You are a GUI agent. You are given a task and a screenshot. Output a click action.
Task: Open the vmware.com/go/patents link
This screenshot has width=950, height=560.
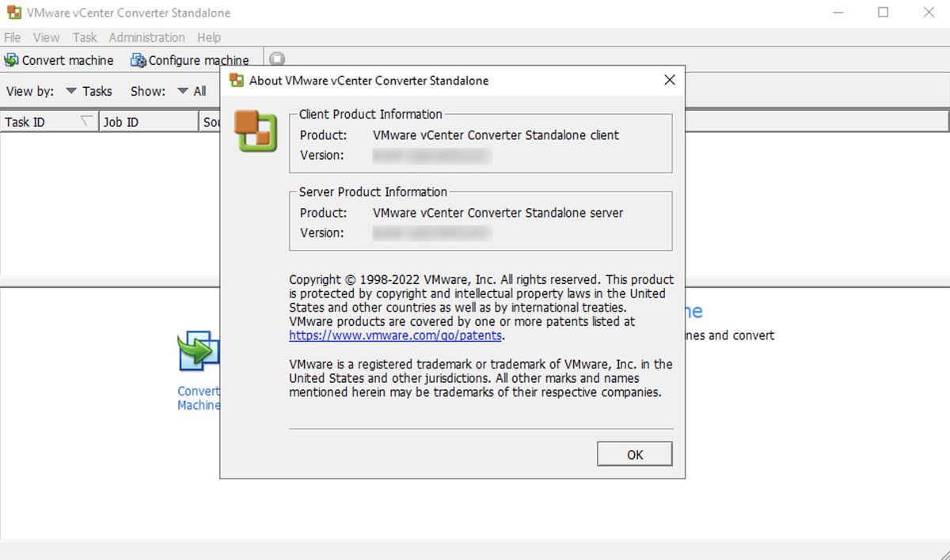click(396, 335)
